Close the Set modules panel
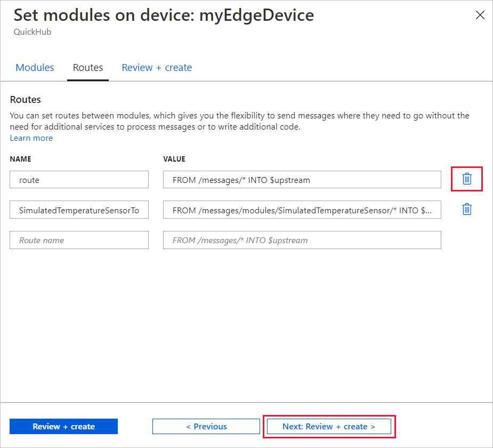The image size is (493, 448). (x=480, y=15)
